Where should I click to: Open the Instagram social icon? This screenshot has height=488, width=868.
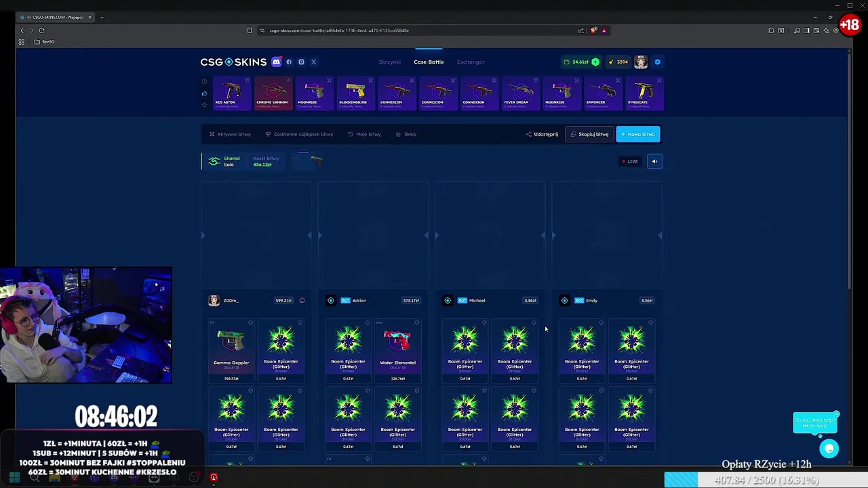point(301,62)
